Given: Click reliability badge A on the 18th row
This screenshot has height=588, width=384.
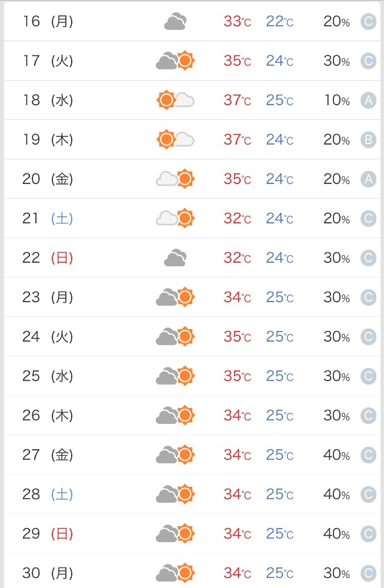Looking at the screenshot, I should pos(368,101).
